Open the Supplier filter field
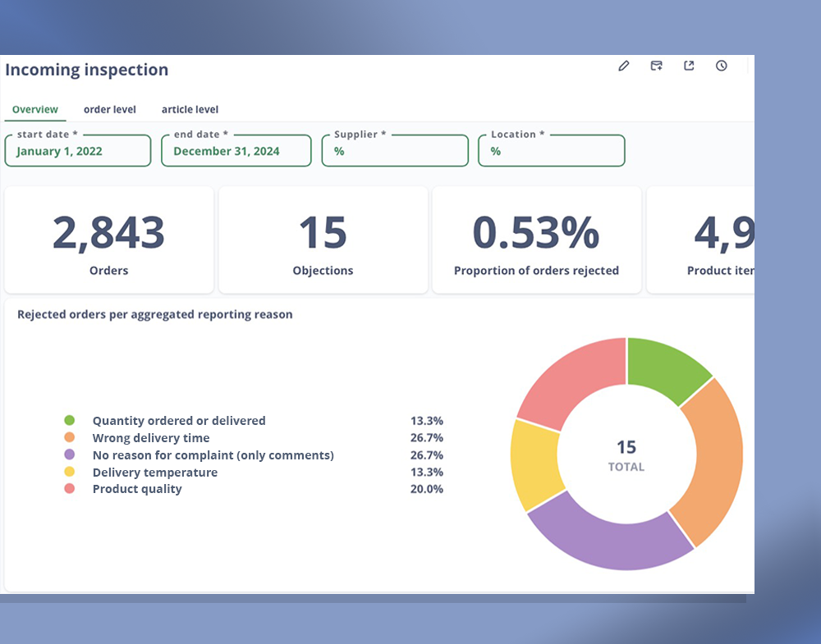The height and width of the screenshot is (644, 821). click(394, 151)
